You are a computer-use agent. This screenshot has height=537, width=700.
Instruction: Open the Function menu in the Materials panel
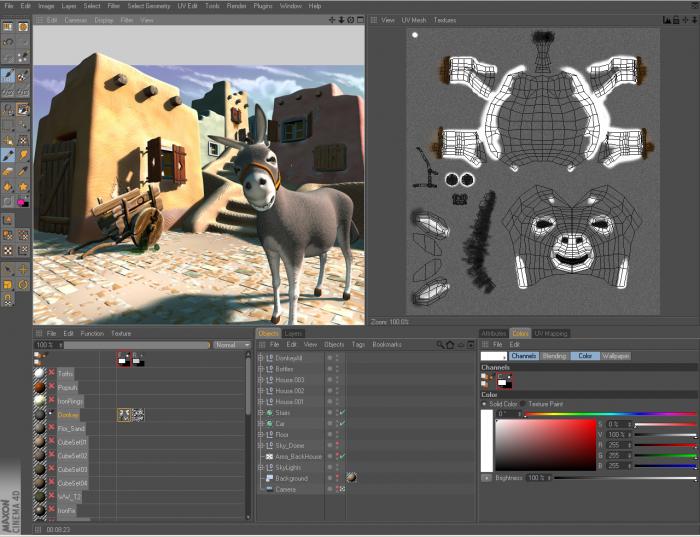[92, 333]
